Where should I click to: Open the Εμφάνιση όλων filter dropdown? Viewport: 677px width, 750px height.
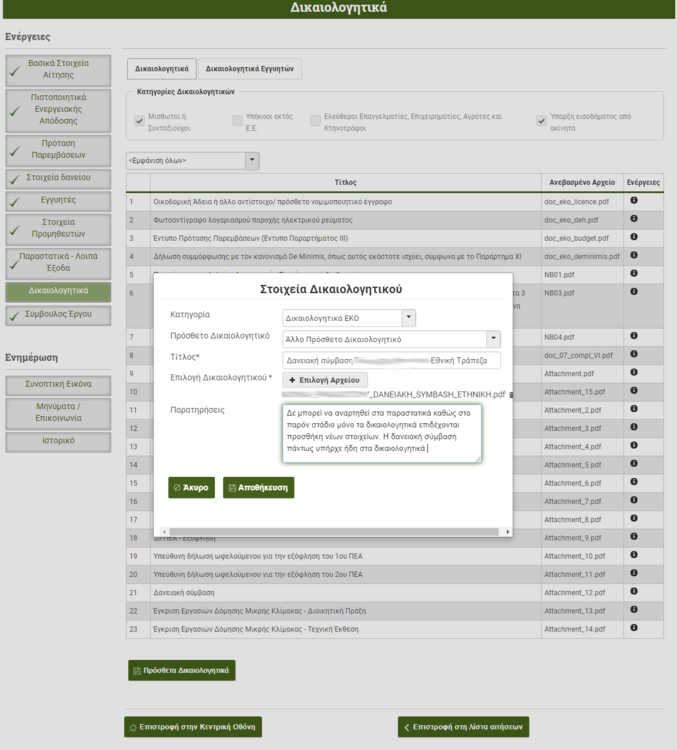(252, 161)
